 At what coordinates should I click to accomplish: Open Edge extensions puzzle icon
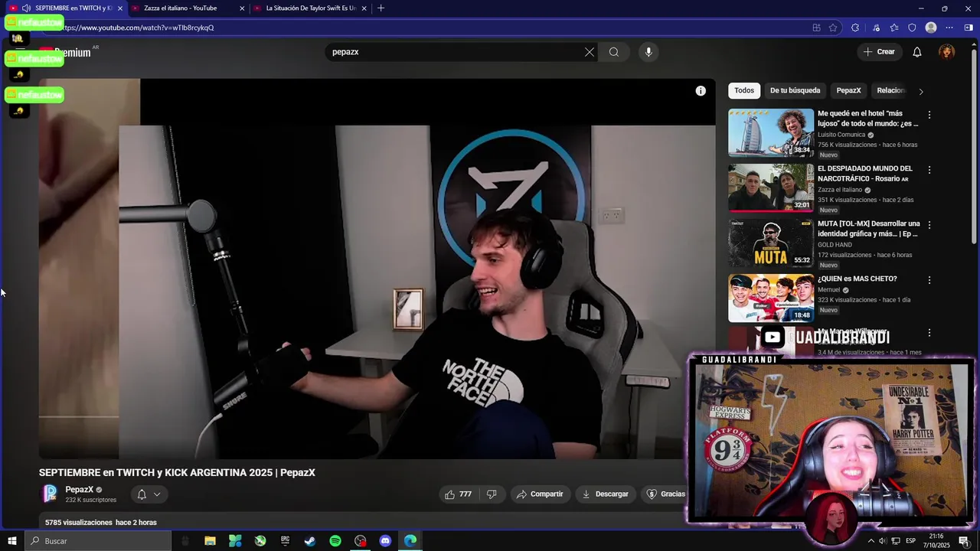click(855, 28)
